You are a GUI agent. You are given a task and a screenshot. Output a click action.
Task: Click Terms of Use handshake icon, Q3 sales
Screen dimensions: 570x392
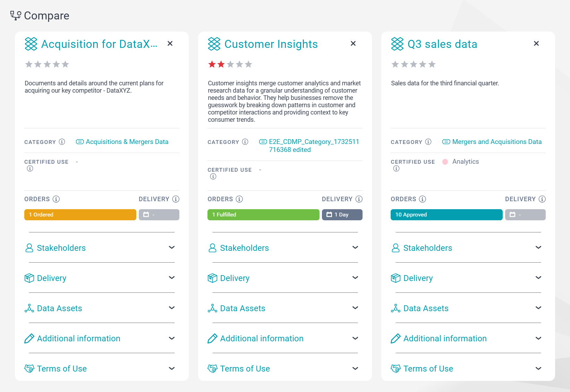tap(396, 368)
